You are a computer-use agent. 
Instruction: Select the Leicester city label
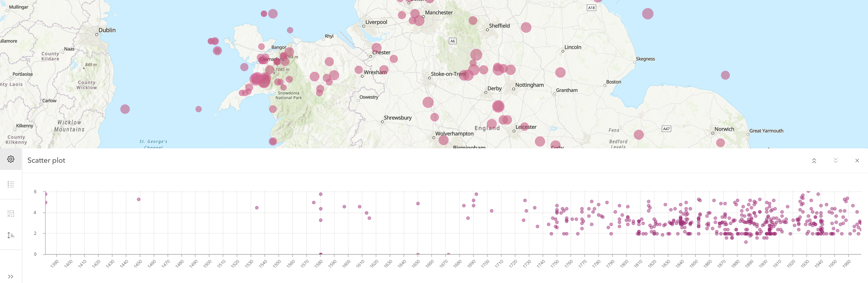[x=526, y=127]
